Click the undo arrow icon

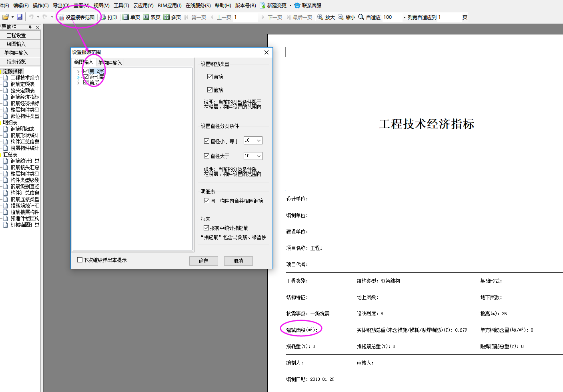[x=31, y=17]
